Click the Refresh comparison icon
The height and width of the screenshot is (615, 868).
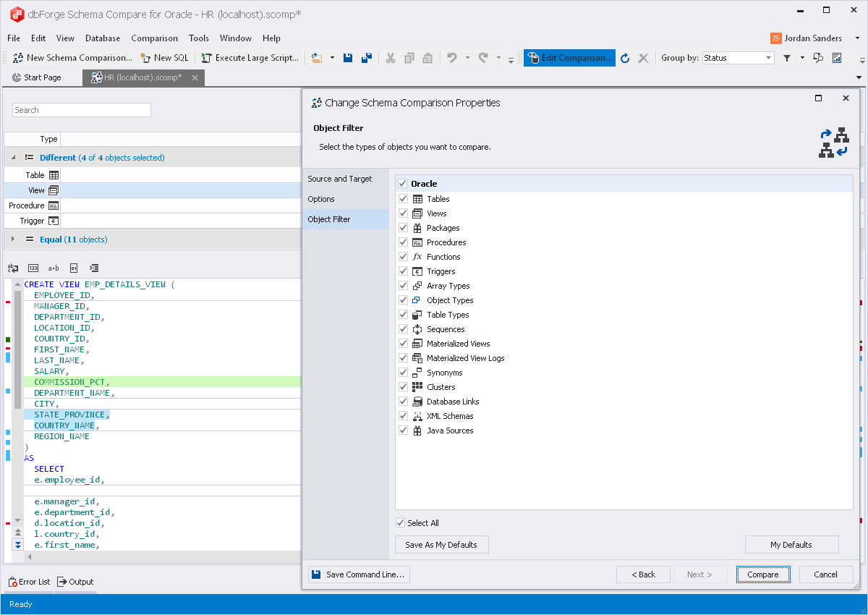625,58
